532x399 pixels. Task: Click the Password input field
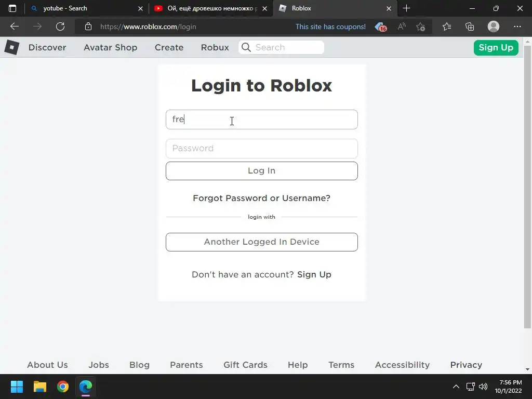click(x=262, y=148)
